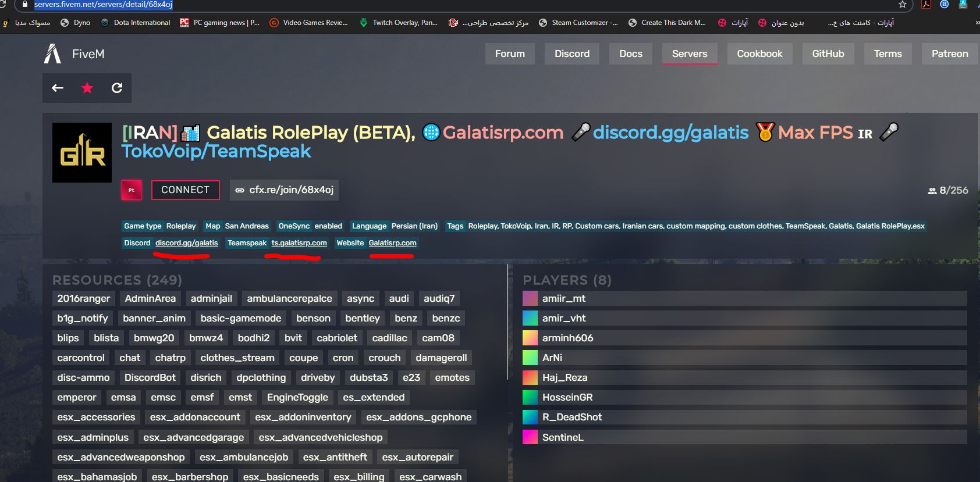Image resolution: width=980 pixels, height=482 pixels.
Task: Open the Galatisrp.com website link
Action: point(392,243)
